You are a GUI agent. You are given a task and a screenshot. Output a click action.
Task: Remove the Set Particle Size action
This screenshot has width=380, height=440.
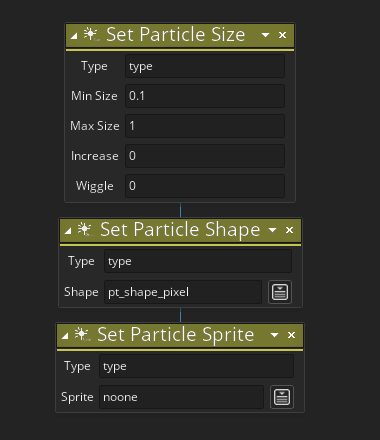click(282, 35)
